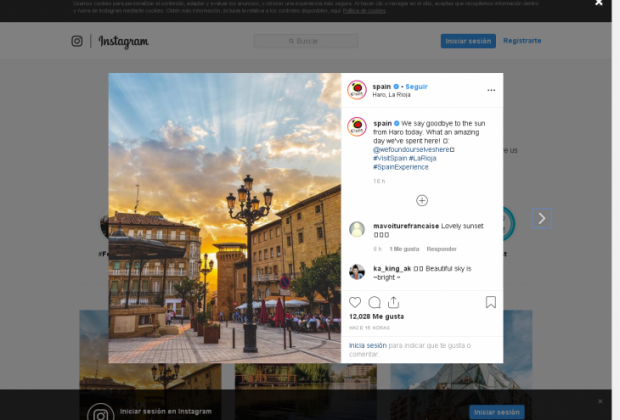The width and height of the screenshot is (620, 420).
Task: Click the comment speech bubble icon
Action: [x=374, y=302]
